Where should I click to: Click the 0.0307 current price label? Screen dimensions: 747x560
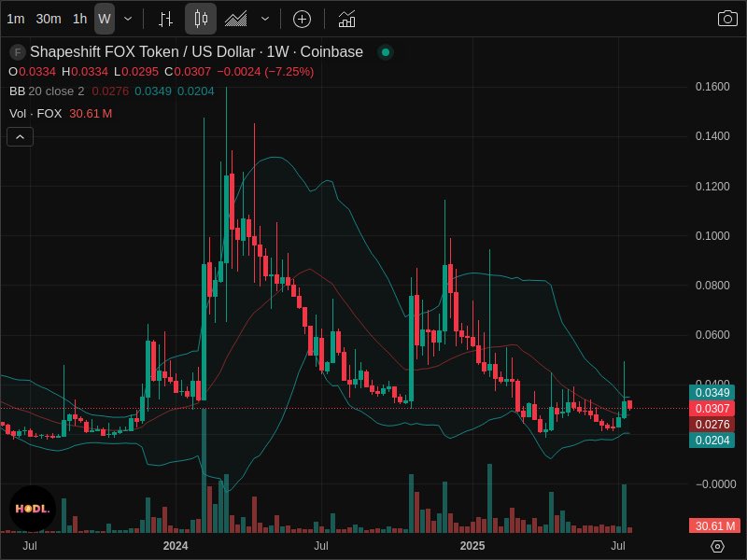click(x=712, y=409)
